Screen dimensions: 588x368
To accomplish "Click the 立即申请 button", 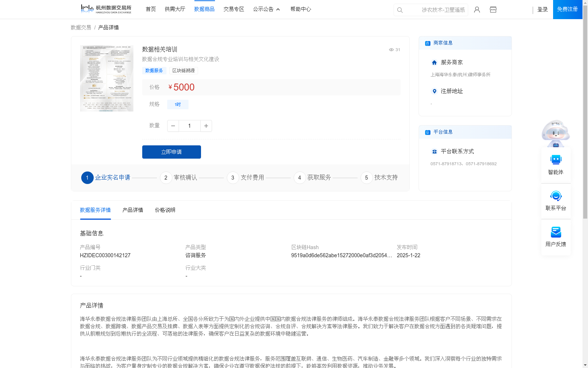I will [x=172, y=152].
